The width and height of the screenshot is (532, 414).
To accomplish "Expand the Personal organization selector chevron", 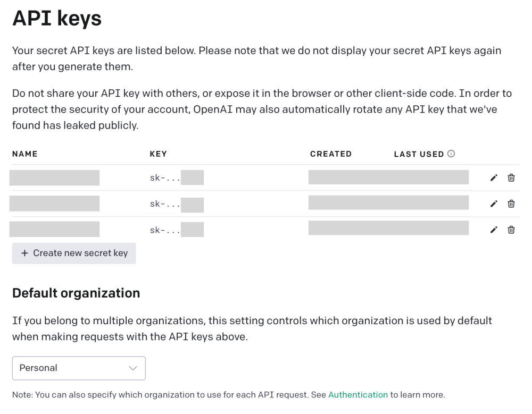I will coord(132,368).
